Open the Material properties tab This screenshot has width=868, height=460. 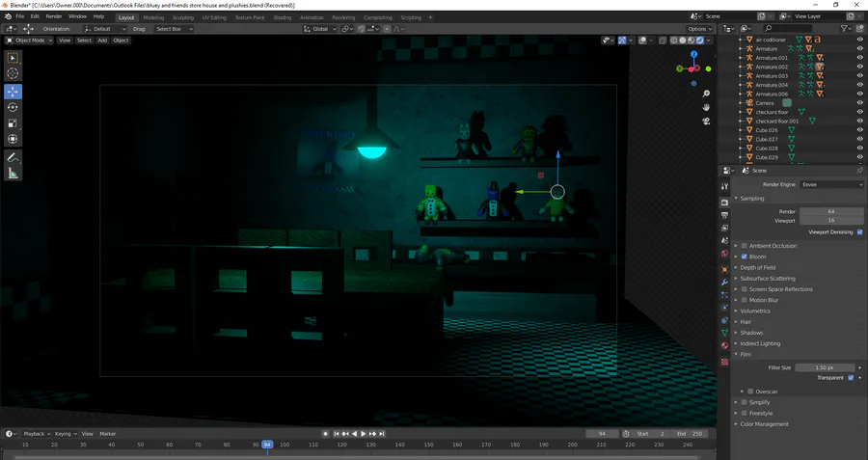click(x=724, y=346)
